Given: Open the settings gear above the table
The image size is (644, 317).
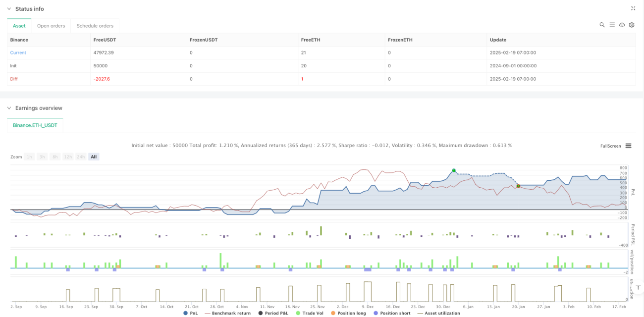Looking at the screenshot, I should 632,25.
